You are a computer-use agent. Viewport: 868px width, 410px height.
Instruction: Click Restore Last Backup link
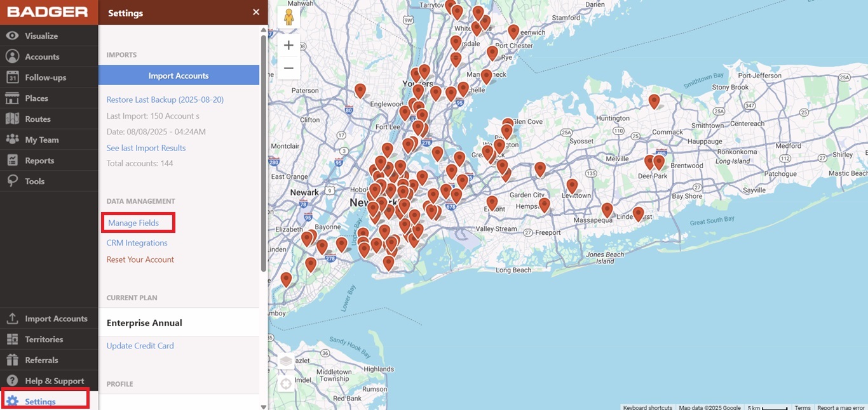point(165,100)
